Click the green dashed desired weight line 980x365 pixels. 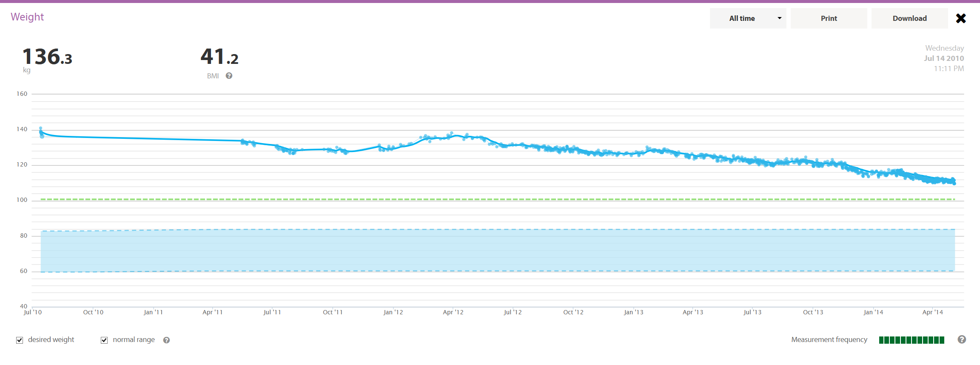(498, 199)
